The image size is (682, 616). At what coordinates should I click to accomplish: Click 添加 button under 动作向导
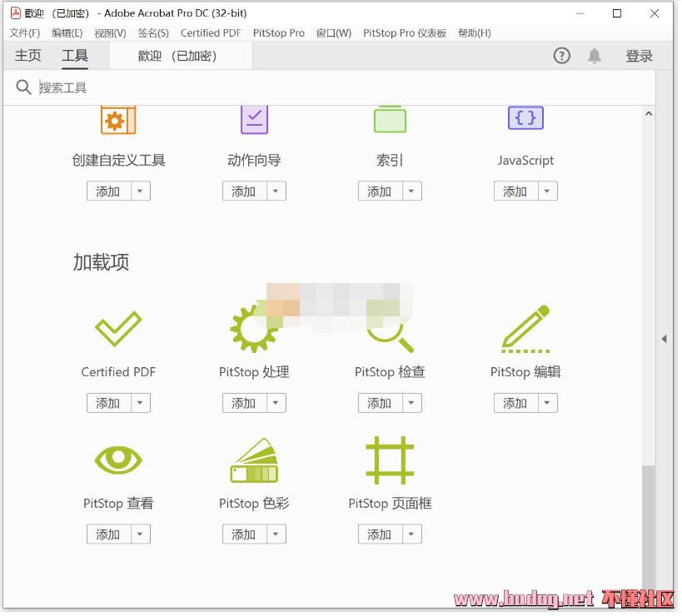pos(245,191)
